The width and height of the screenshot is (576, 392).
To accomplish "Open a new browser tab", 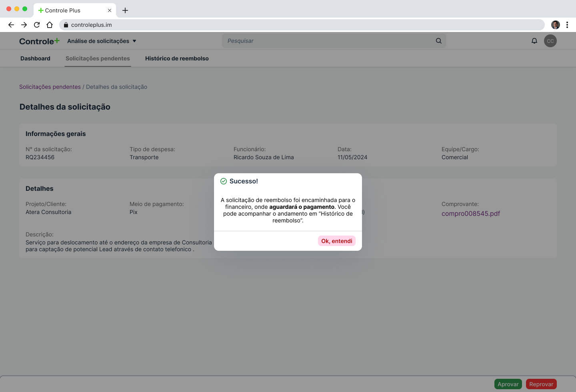I will [125, 10].
